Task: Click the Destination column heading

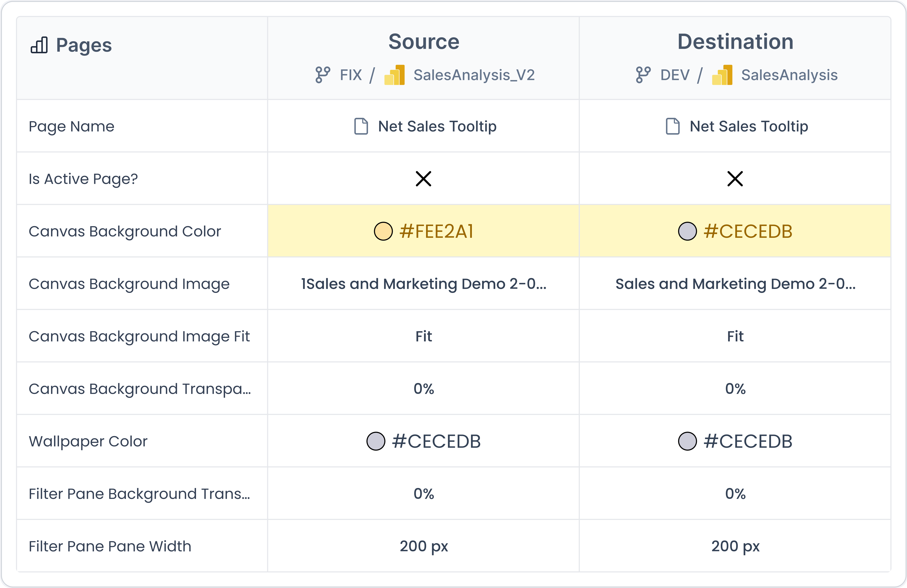Action: point(735,41)
